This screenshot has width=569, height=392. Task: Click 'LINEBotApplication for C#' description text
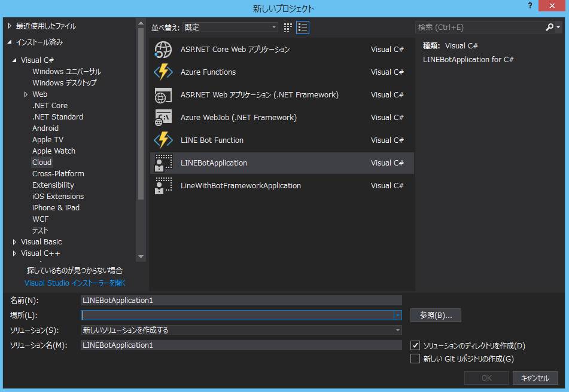click(468, 59)
